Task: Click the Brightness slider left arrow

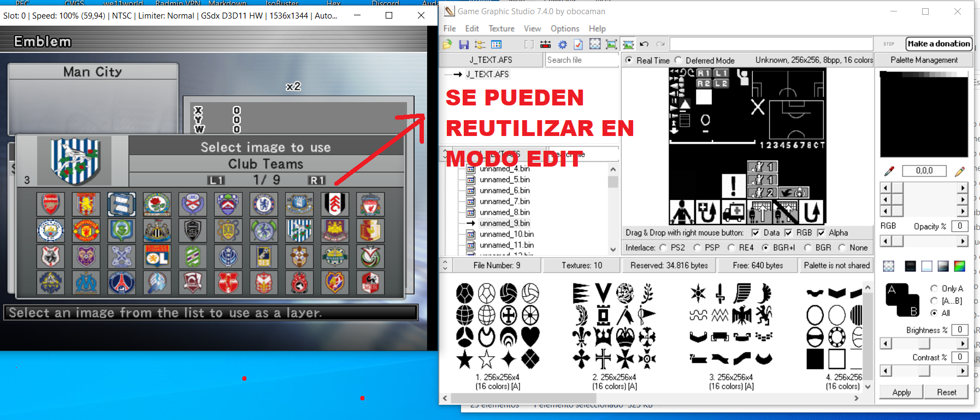Action: pos(885,344)
